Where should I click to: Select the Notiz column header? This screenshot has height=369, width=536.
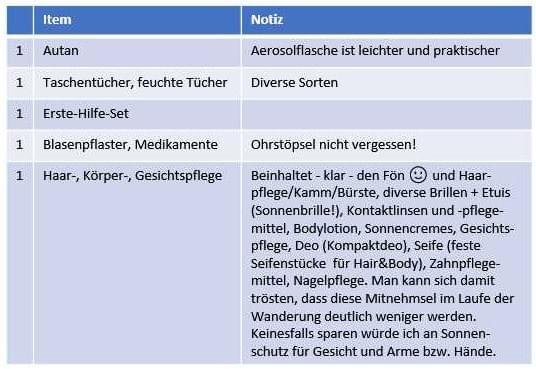point(387,20)
